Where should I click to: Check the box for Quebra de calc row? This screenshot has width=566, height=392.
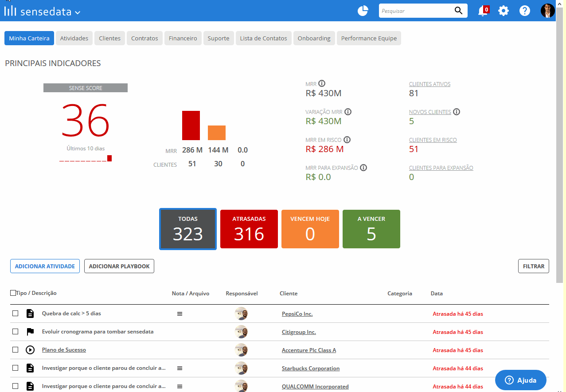point(16,314)
